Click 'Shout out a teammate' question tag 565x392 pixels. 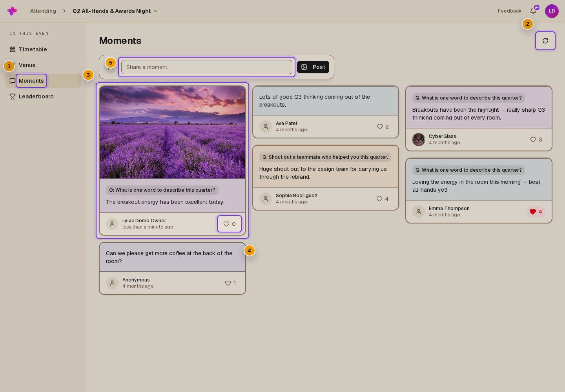[x=325, y=157]
